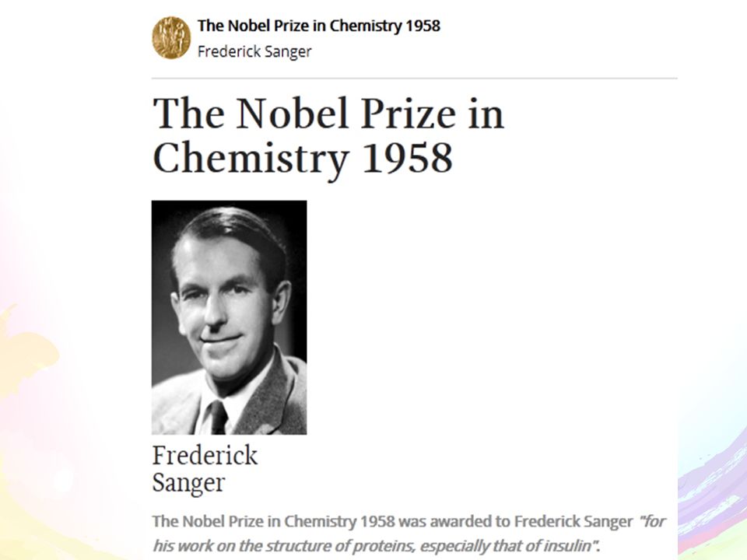The height and width of the screenshot is (560, 747).
Task: Click 'Chemistry' in the large serif heading
Action: (x=251, y=159)
